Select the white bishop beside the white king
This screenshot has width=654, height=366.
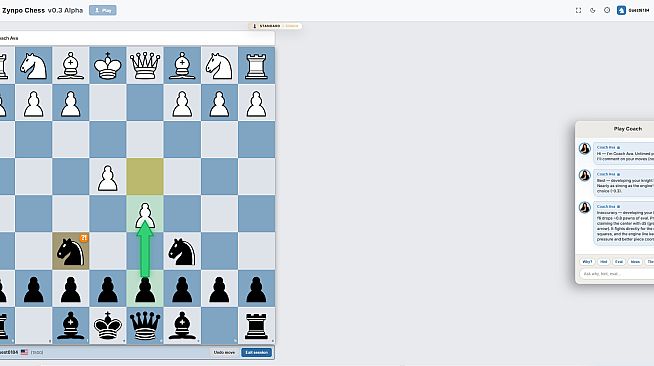coord(70,65)
